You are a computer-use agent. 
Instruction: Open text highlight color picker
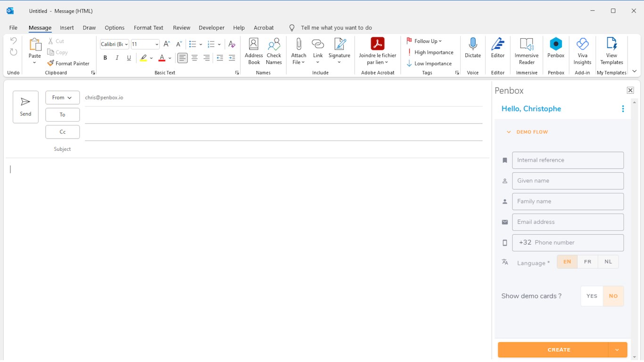pos(151,58)
